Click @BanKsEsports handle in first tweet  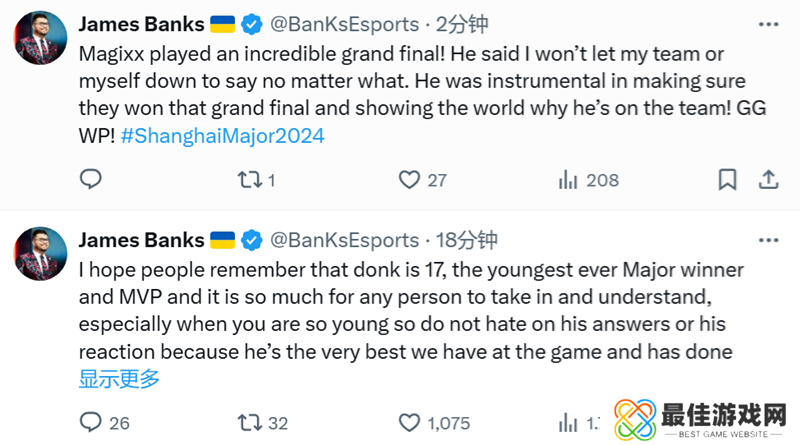[345, 24]
